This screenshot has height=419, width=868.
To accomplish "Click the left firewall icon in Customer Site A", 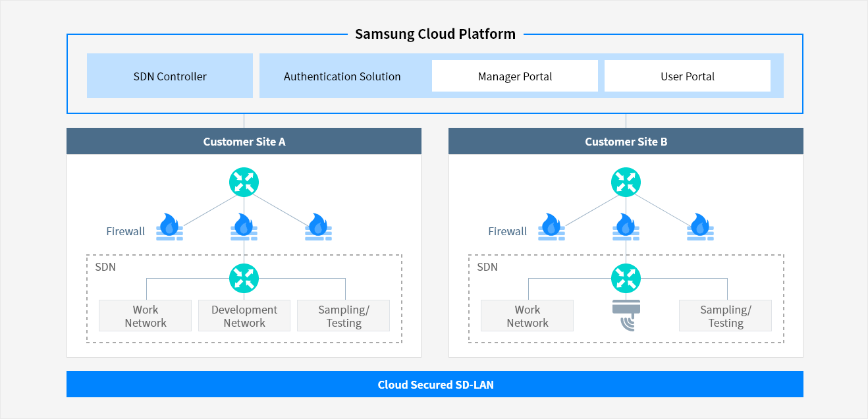I will coord(170,227).
